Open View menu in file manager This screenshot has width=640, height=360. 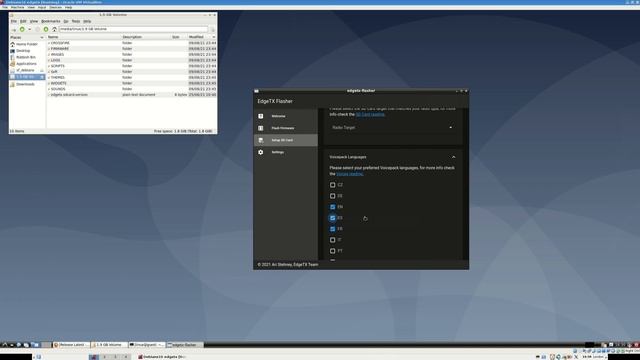tap(34, 21)
